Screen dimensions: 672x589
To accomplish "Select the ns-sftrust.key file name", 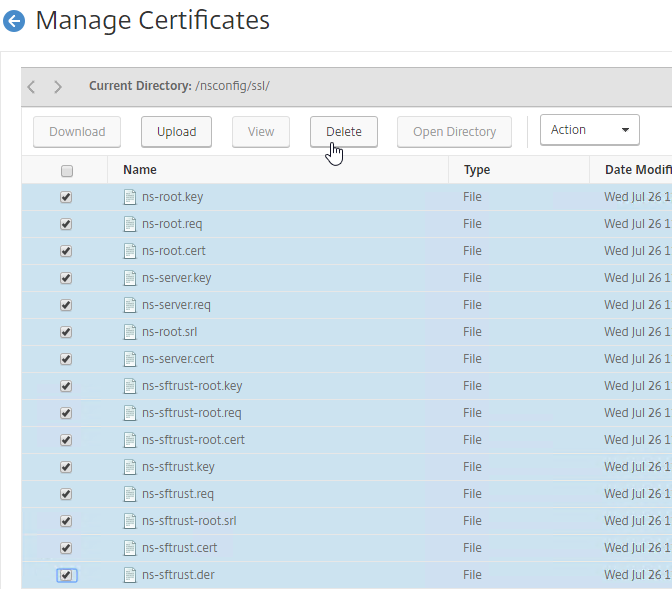I will [178, 467].
